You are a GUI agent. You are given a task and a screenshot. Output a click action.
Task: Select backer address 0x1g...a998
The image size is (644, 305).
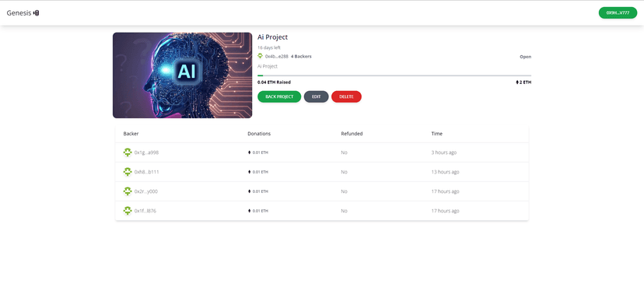[x=147, y=152]
